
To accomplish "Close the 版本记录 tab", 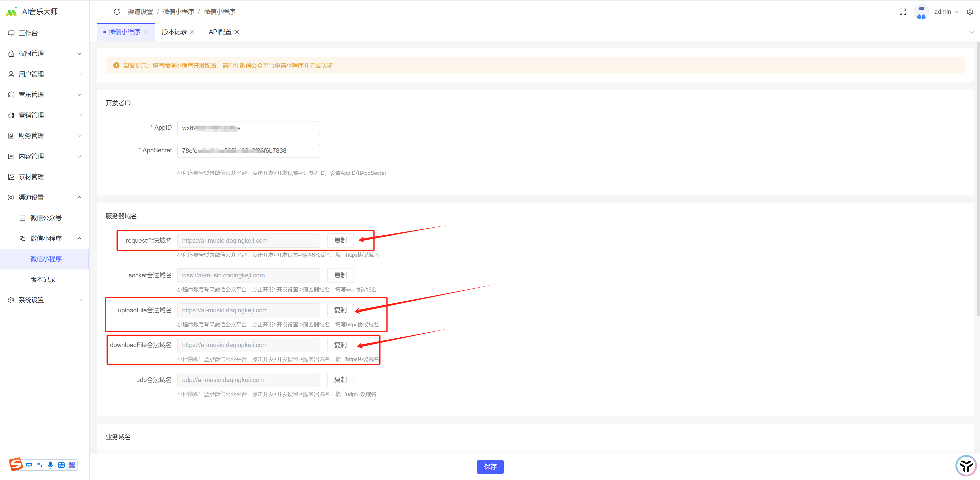I will 192,32.
